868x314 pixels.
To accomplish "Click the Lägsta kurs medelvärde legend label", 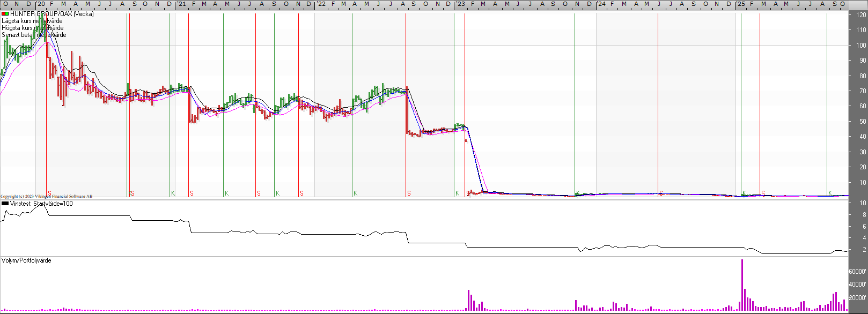I will [x=32, y=21].
